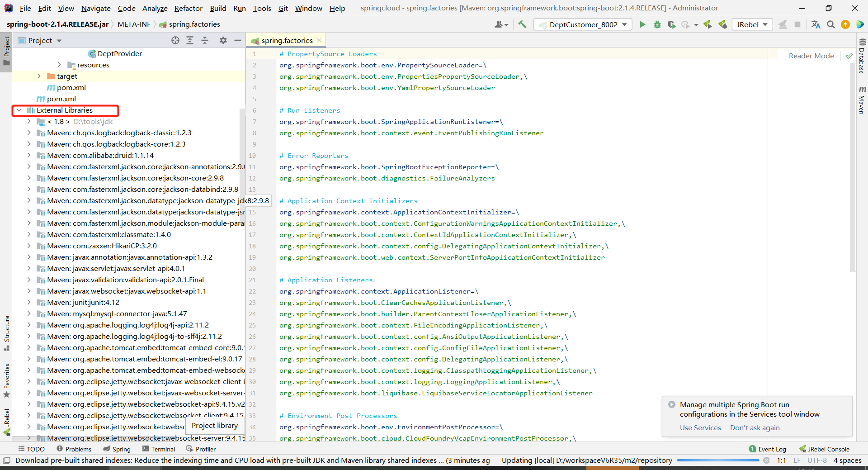Expand the target folder
This screenshot has width=868, height=470.
(39, 76)
